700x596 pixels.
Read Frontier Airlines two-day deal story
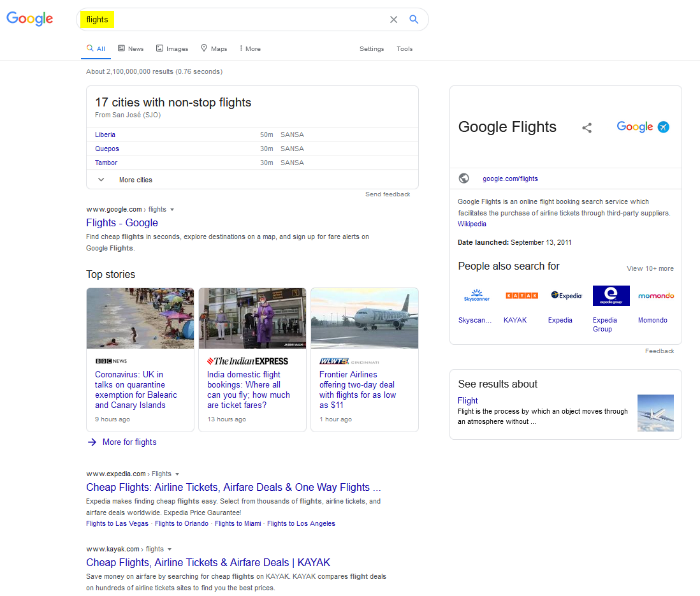358,389
